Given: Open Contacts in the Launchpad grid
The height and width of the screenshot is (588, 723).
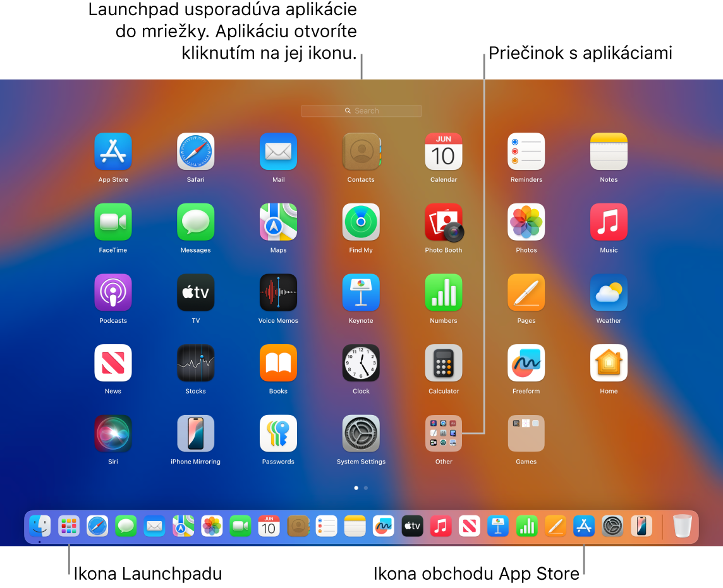Looking at the screenshot, I should tap(361, 152).
